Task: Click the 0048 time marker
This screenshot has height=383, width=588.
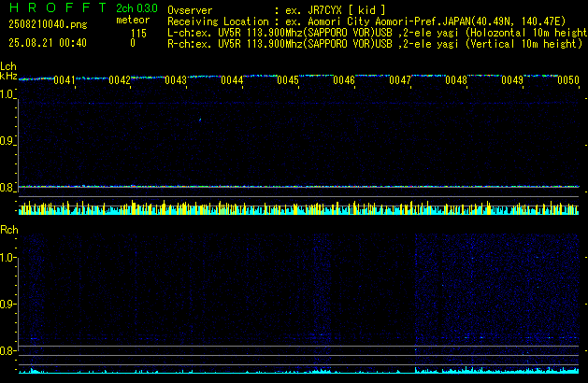Action: coord(456,80)
